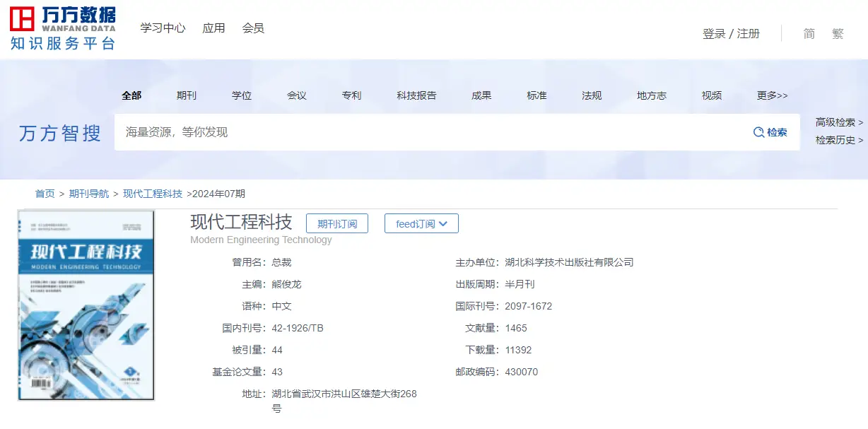The height and width of the screenshot is (429, 868).
Task: Click the Wanfang Data logo
Action: coord(62,28)
